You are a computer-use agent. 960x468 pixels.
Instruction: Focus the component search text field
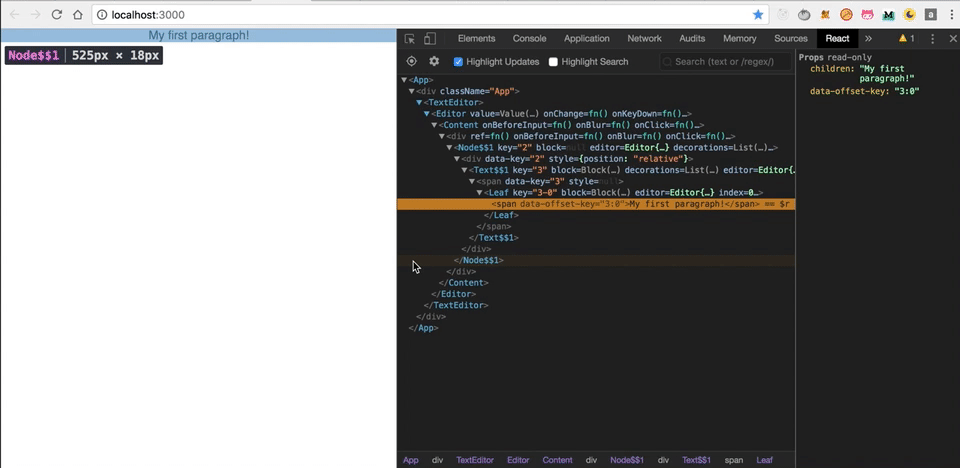[724, 62]
